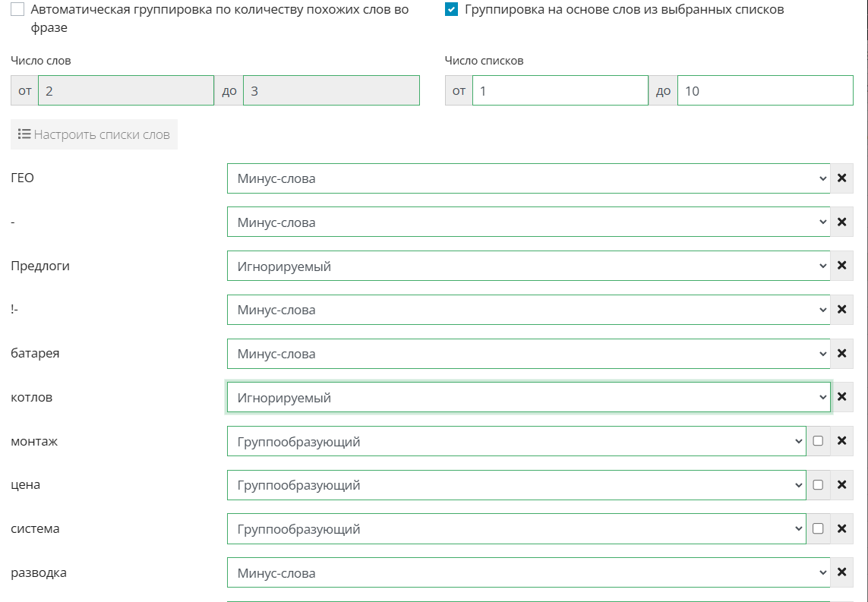Delete the Предлоги list row
868x602 pixels.
[841, 266]
